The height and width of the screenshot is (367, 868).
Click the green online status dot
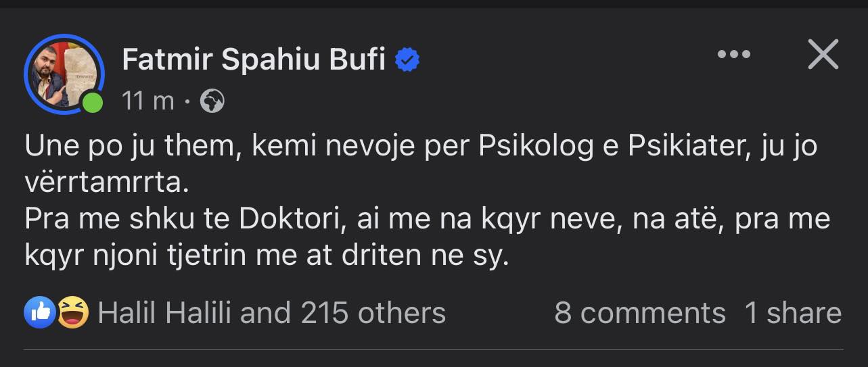[93, 103]
